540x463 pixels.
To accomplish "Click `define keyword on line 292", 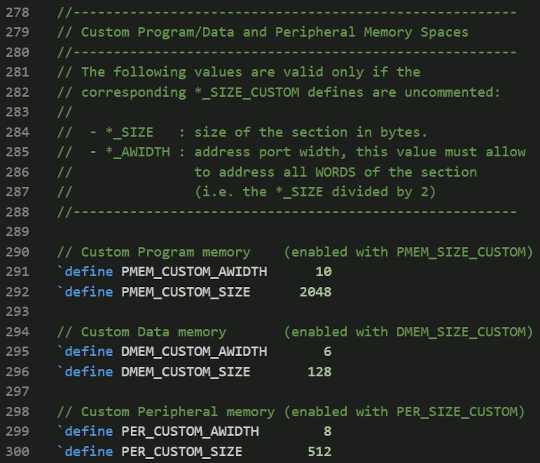I will [85, 292].
